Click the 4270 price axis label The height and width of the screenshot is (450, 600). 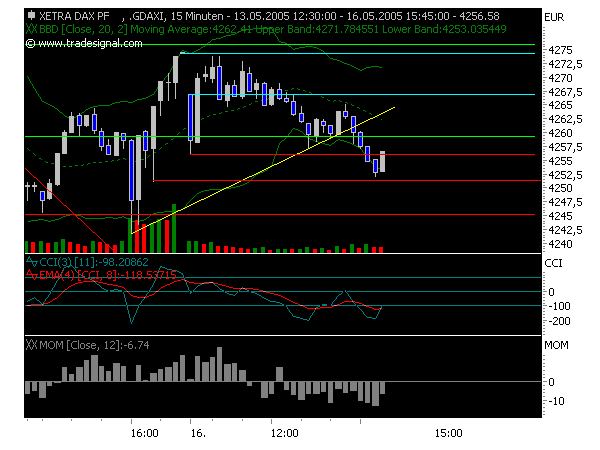point(560,78)
